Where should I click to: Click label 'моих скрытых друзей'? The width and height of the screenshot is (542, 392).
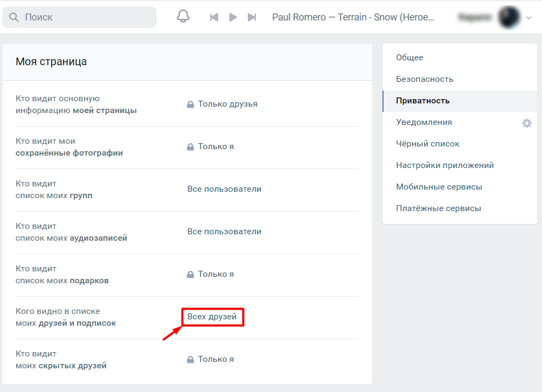(61, 366)
